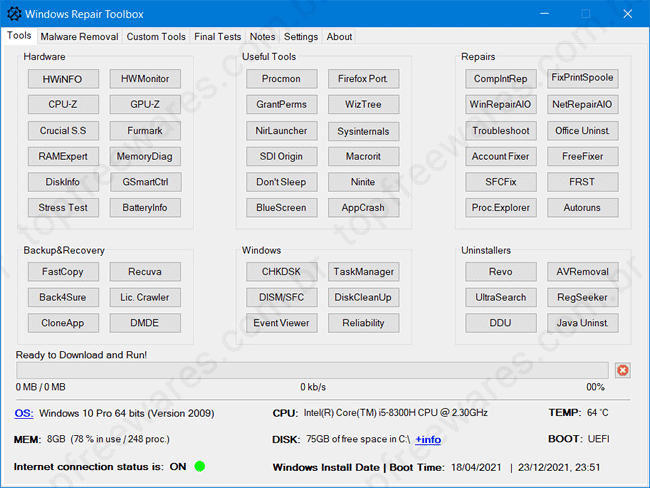Click the red cancel download icon

(x=623, y=370)
